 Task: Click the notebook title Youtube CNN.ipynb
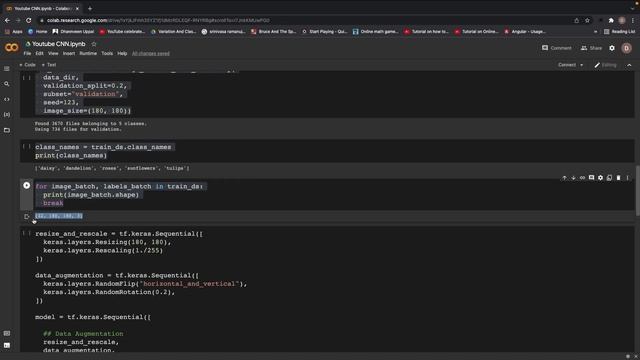coord(59,44)
